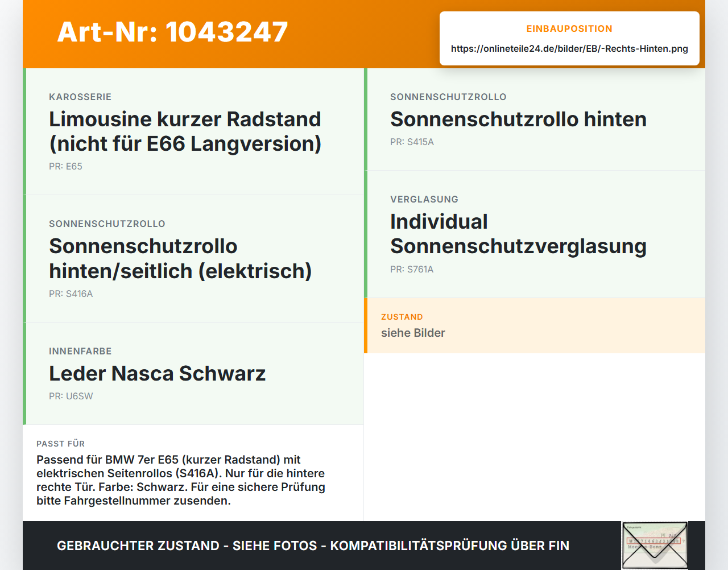Screen dimensions: 728x570
Task: Click the VERGLASUNG category label
Action: (x=424, y=199)
